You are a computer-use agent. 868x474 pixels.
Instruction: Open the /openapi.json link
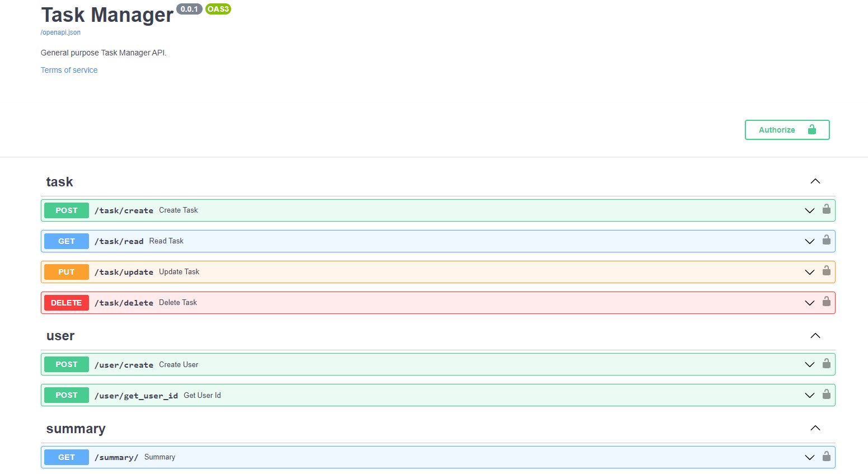pyautogui.click(x=60, y=32)
